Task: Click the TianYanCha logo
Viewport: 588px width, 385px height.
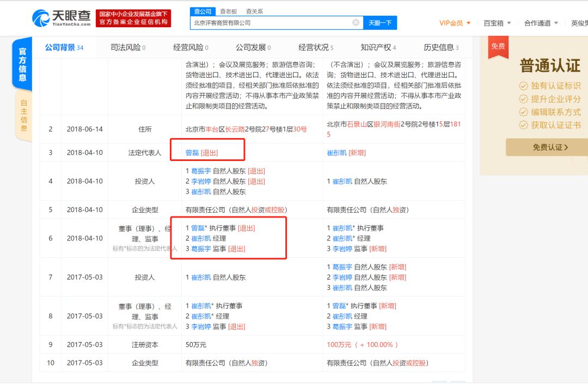Action: pos(62,18)
